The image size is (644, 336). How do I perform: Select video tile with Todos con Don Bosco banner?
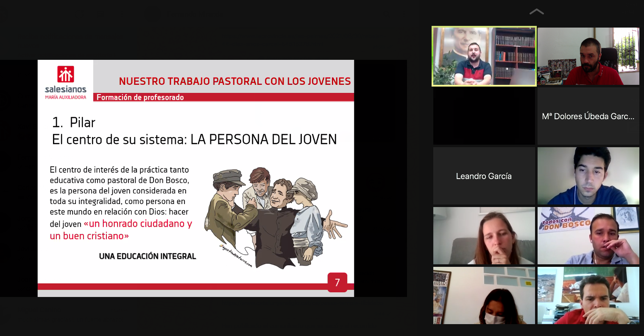point(588,236)
